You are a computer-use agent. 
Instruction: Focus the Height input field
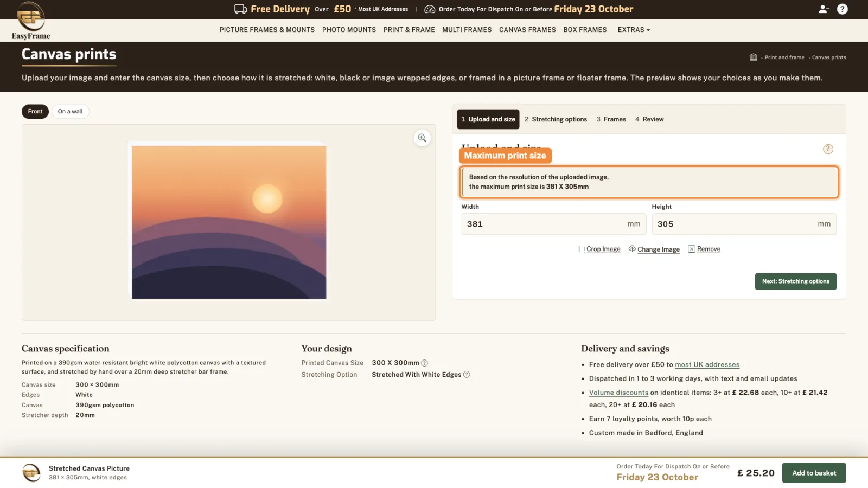coord(744,224)
